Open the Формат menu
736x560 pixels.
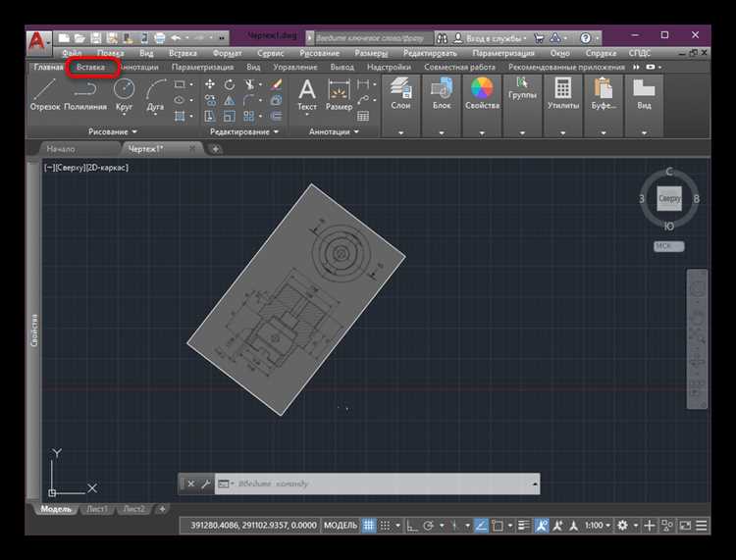click(228, 53)
